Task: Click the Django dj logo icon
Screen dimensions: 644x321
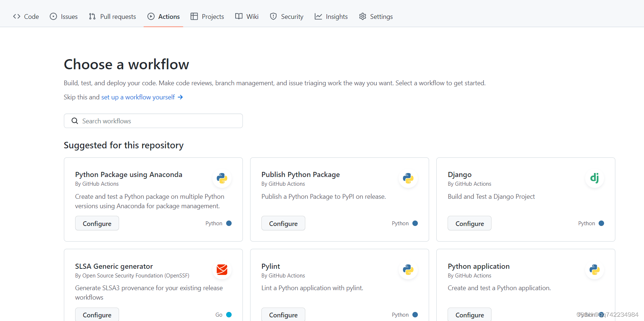Action: 594,178
